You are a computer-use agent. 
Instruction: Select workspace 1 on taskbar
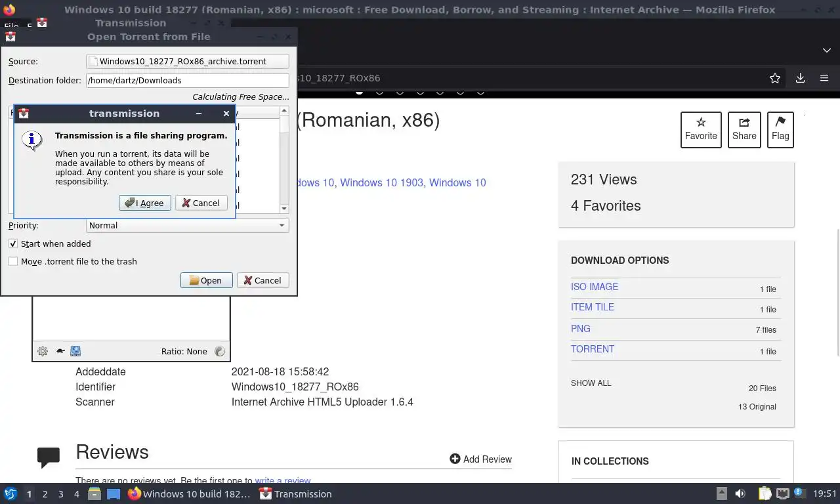(x=29, y=494)
